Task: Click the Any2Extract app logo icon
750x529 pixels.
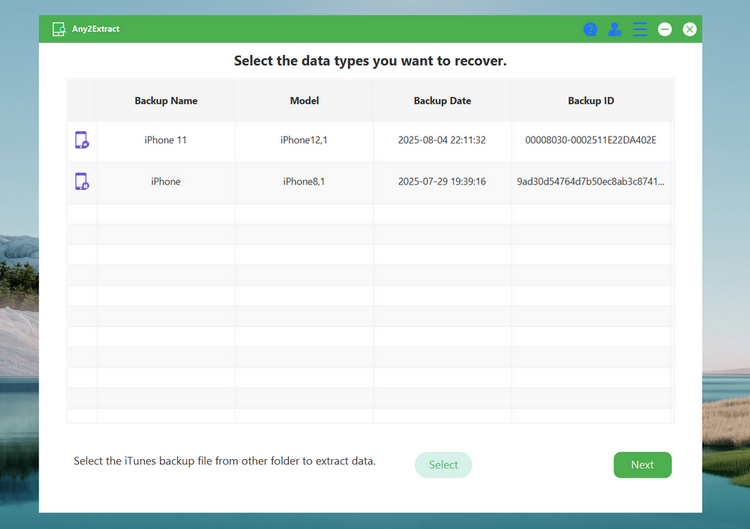Action: tap(59, 29)
